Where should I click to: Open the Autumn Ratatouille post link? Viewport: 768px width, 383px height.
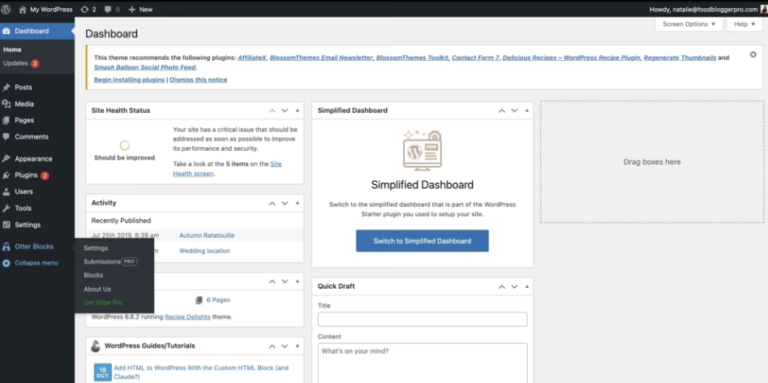coord(207,235)
